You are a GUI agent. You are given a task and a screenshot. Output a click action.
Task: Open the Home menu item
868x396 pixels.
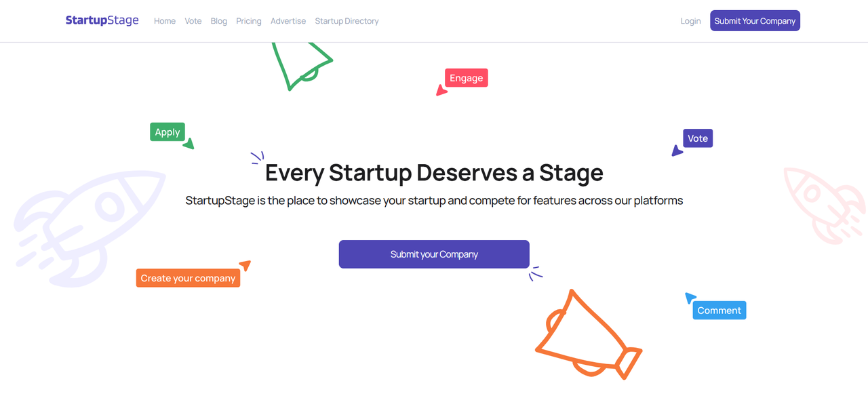[x=165, y=21]
